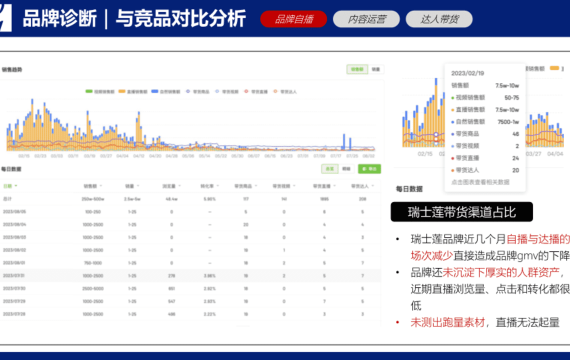
Task: Sort the table by 浏览量 column header
Action: click(x=171, y=186)
